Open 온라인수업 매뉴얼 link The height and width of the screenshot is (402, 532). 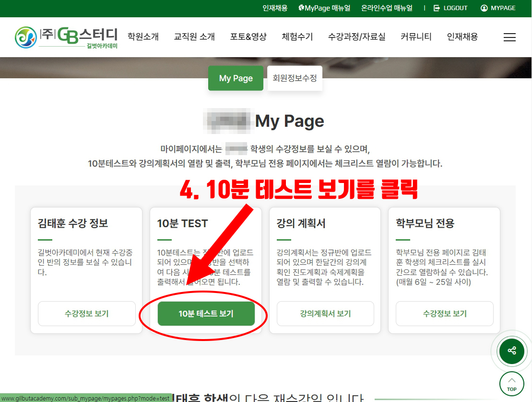[387, 8]
